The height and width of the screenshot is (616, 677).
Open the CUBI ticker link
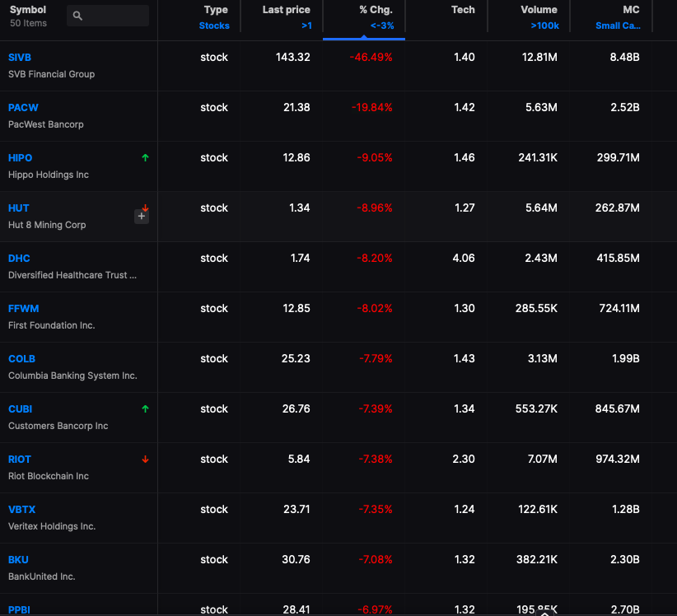(20, 408)
